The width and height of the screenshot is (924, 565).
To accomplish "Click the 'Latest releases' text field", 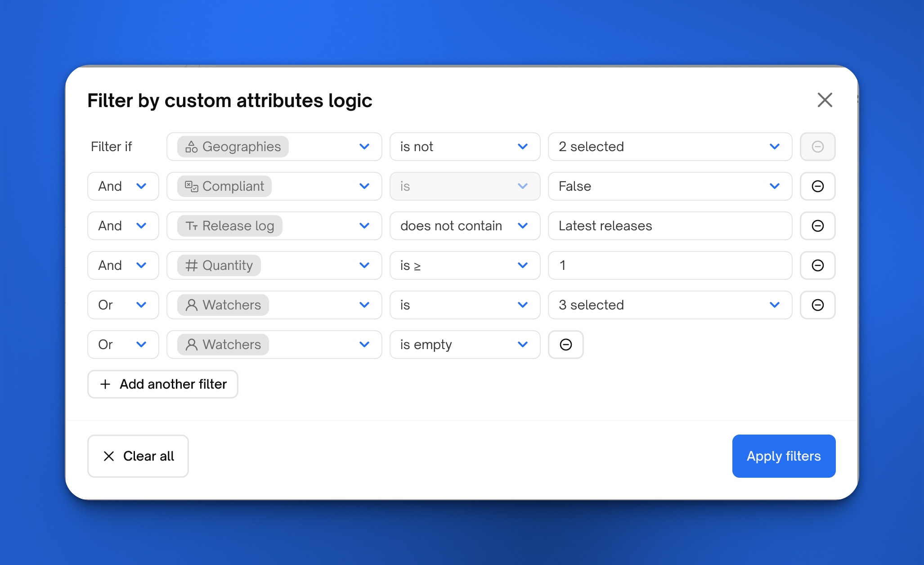I will point(669,226).
